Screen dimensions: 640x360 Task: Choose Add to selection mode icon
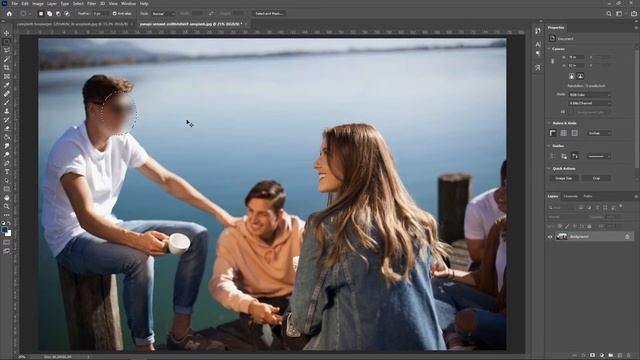tap(49, 13)
